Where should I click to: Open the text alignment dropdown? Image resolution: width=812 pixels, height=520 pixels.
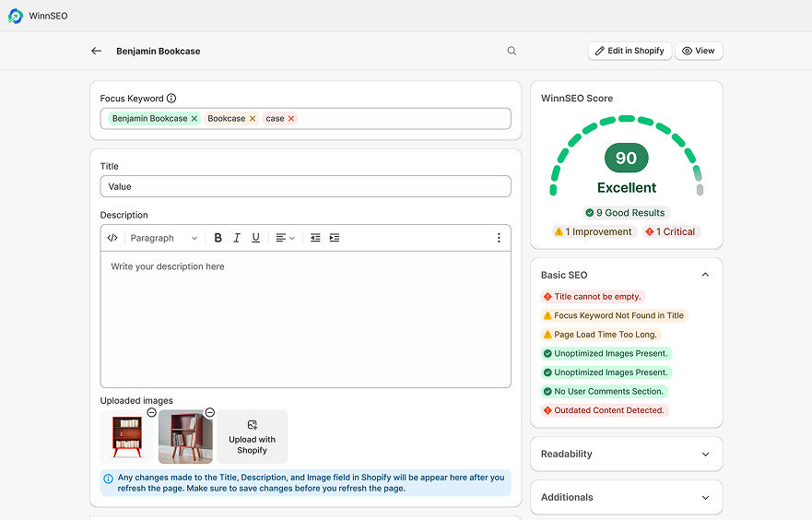(x=285, y=238)
